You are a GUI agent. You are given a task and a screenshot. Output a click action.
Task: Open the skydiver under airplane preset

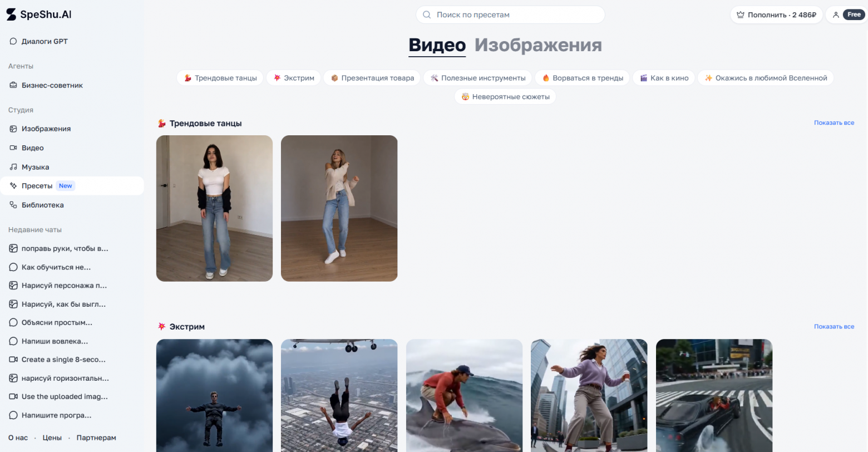[339, 395]
